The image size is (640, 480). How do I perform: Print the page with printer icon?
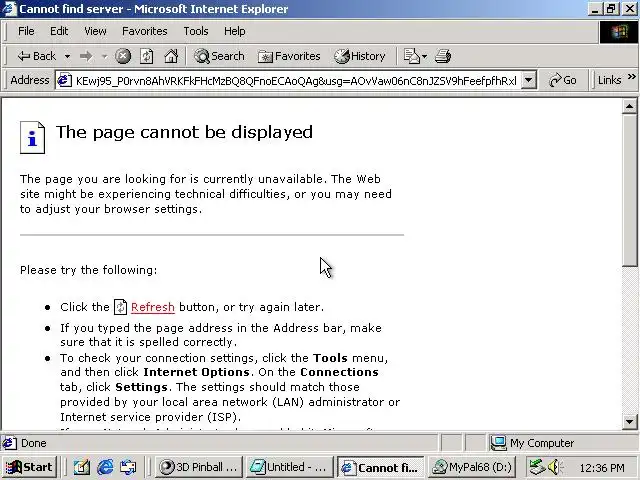coord(443,56)
